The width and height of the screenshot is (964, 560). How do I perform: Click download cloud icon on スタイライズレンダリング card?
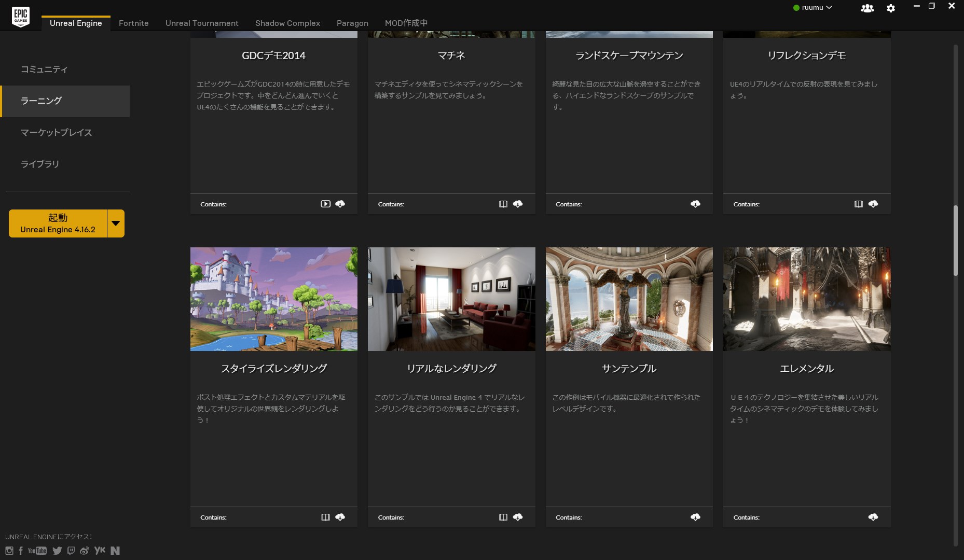point(340,517)
